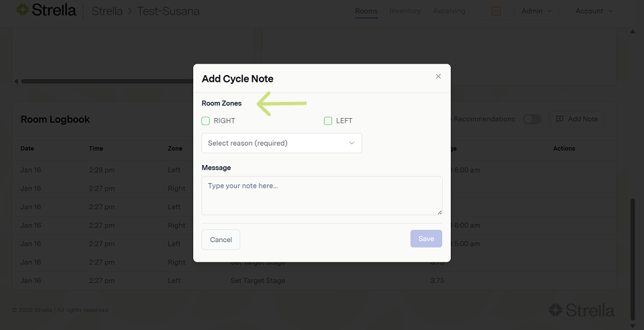Go to the Rooms tab
This screenshot has height=330, width=644.
tap(366, 11)
